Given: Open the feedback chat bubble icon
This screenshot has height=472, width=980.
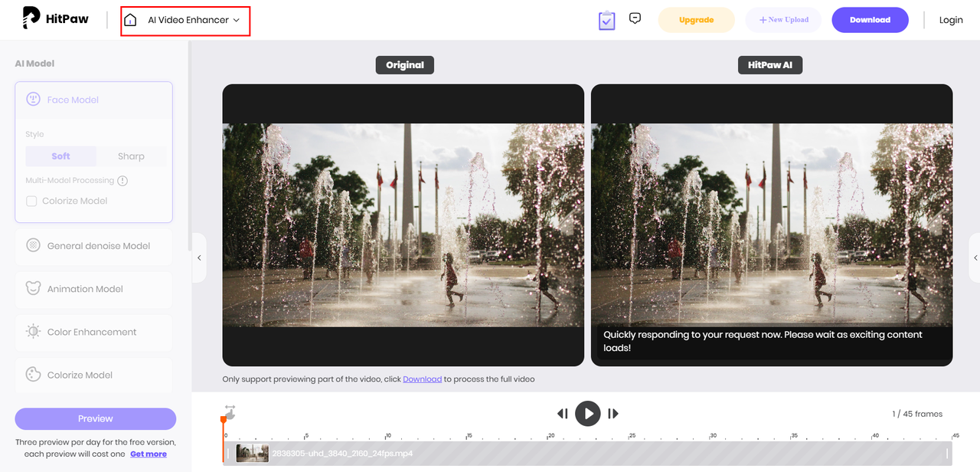Looking at the screenshot, I should 635,18.
